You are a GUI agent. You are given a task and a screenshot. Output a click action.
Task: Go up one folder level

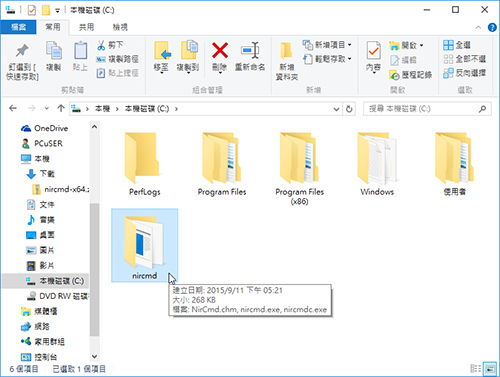[61, 108]
